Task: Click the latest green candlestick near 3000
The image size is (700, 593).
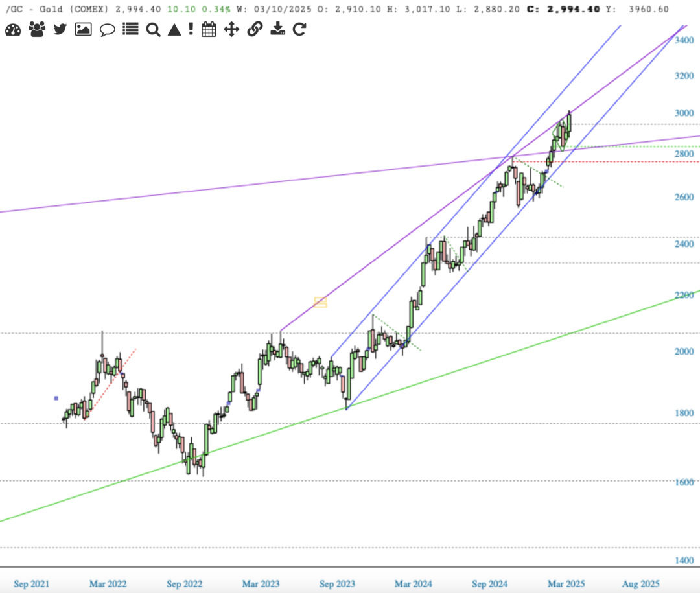Action: pyautogui.click(x=569, y=122)
